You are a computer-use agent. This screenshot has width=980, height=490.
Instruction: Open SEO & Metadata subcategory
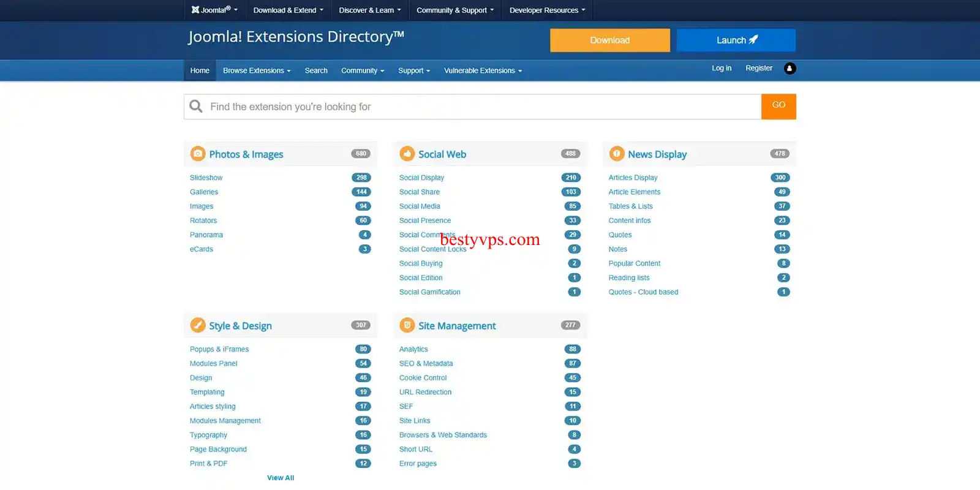tap(426, 363)
